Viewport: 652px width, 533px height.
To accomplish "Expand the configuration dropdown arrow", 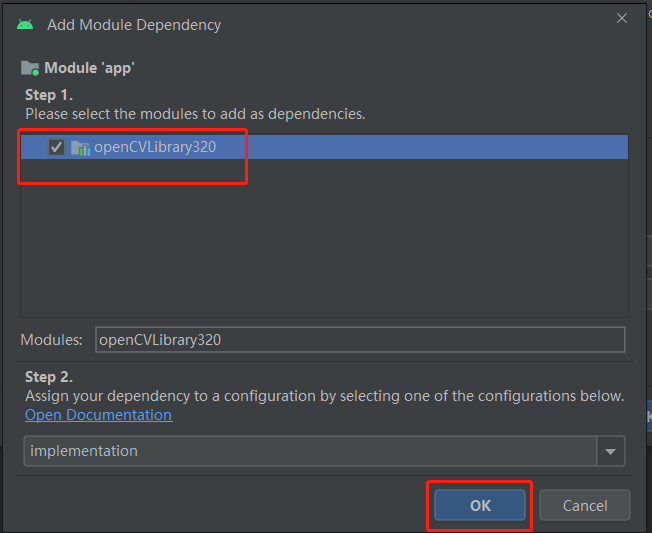I will [611, 451].
